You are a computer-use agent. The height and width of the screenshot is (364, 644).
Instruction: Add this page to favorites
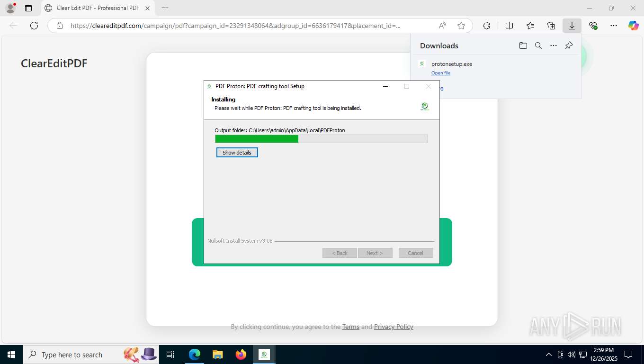[461, 26]
